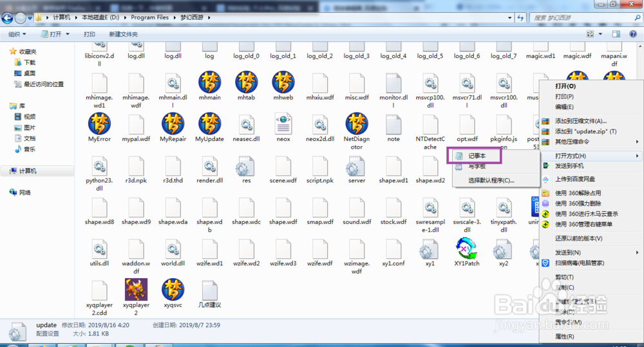Image resolution: width=644 pixels, height=347 pixels.
Task: Click 计算机 in the address breadcrumb
Action: (61, 17)
